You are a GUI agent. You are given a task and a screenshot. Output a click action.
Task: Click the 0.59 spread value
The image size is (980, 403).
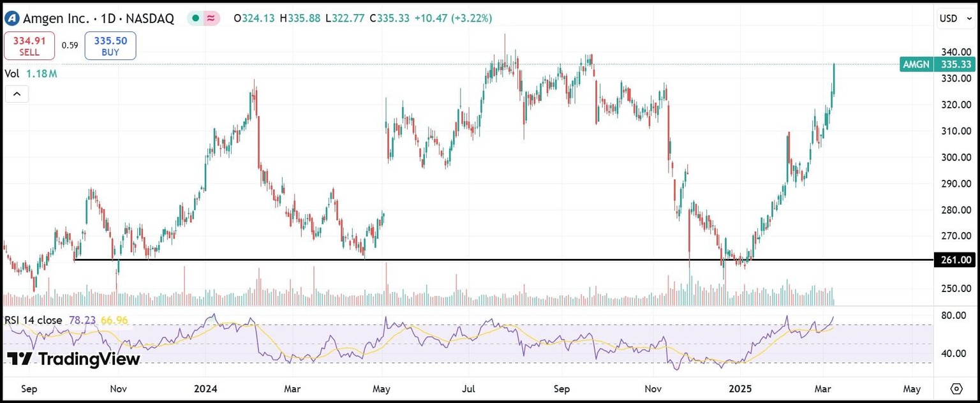[70, 45]
